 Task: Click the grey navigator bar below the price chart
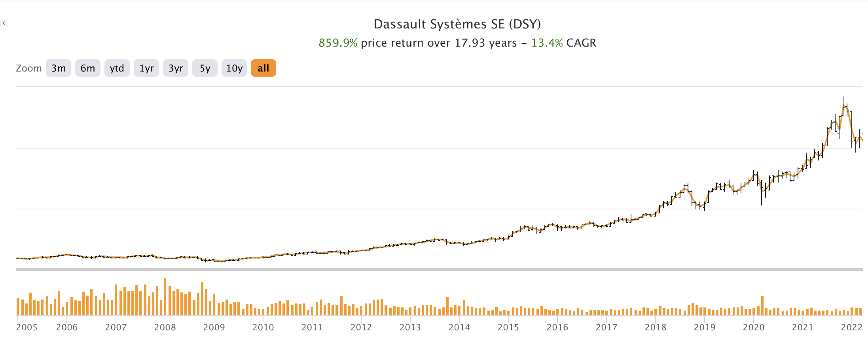(439, 269)
